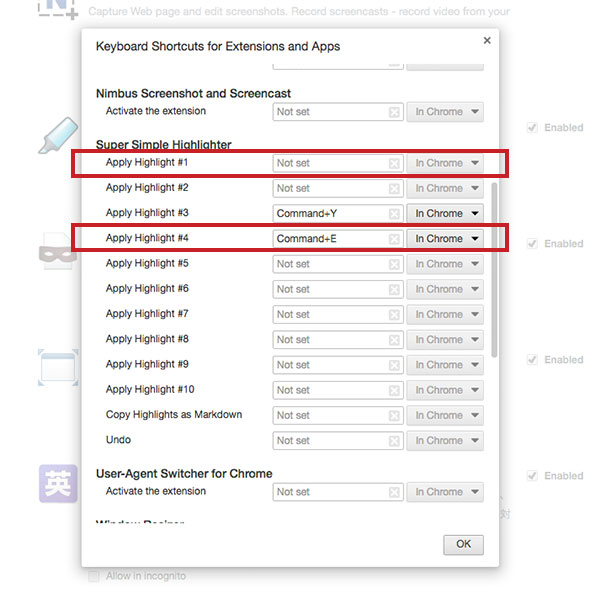Open scope dropdown for Copy Highlights as Markdown
The height and width of the screenshot is (598, 600).
pyautogui.click(x=445, y=416)
